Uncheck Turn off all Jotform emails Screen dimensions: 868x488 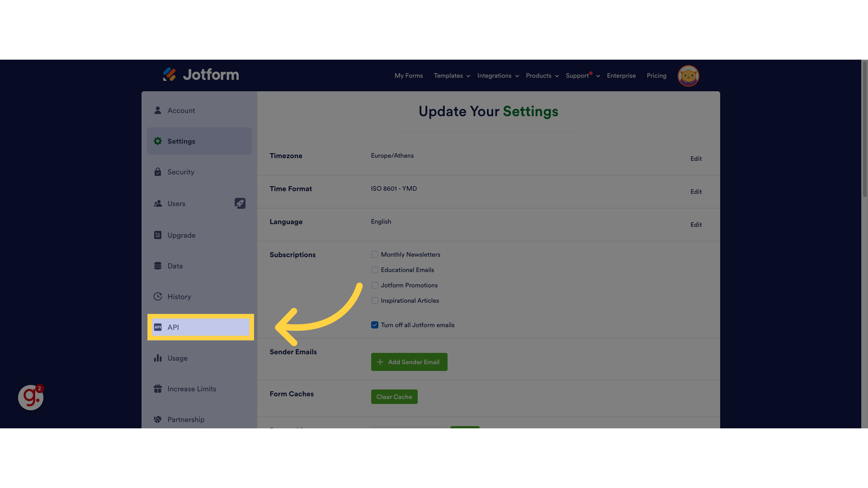pyautogui.click(x=374, y=325)
